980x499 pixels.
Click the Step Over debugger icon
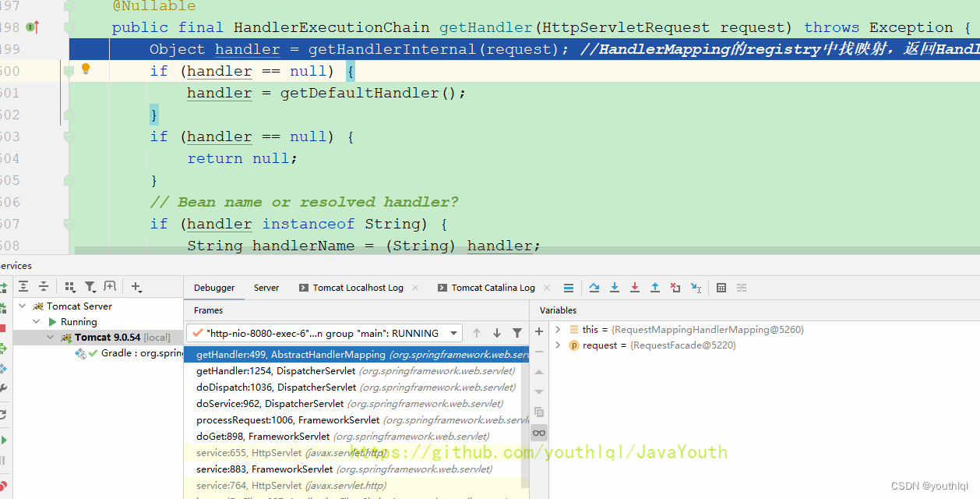pos(594,288)
